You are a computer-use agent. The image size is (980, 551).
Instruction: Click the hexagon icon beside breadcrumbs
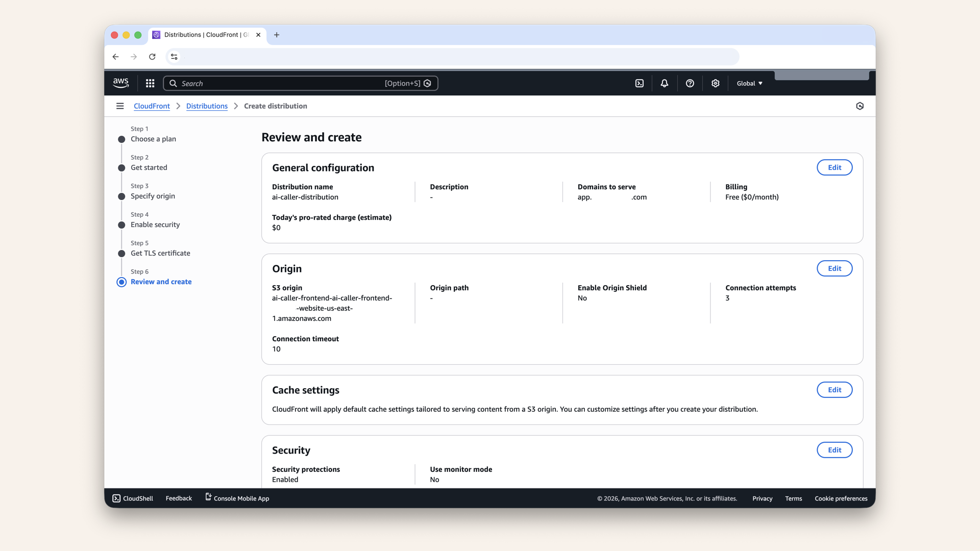coord(860,106)
